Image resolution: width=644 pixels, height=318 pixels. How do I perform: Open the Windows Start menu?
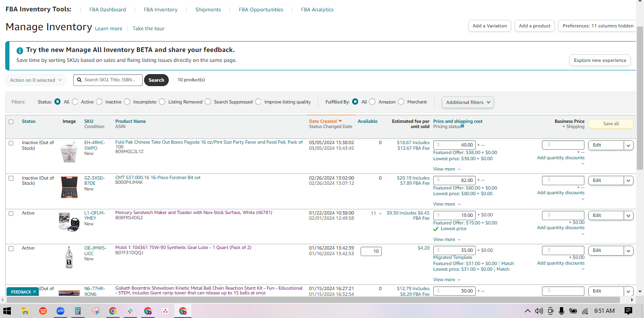(x=7, y=311)
